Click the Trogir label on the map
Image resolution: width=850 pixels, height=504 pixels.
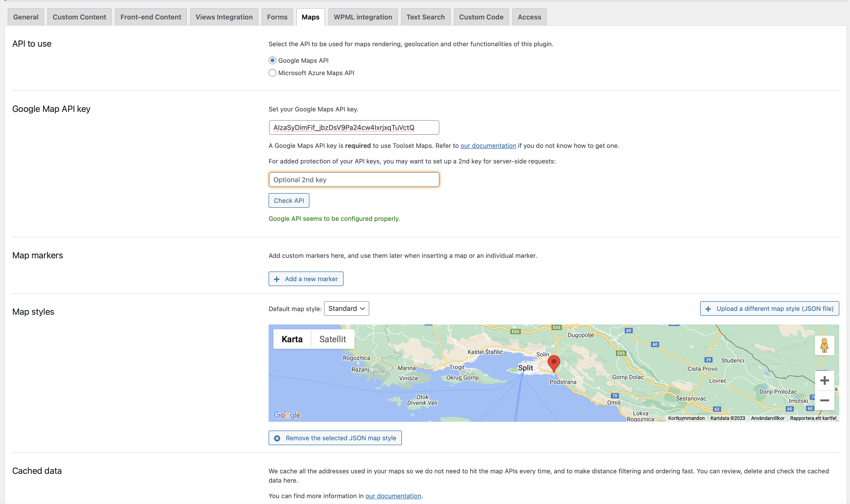coord(457,367)
